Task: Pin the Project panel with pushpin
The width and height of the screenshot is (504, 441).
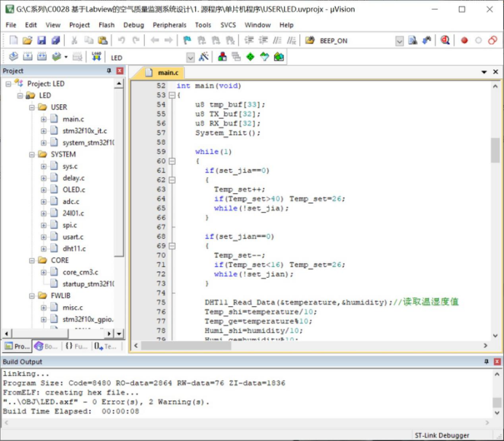Action: [109, 71]
